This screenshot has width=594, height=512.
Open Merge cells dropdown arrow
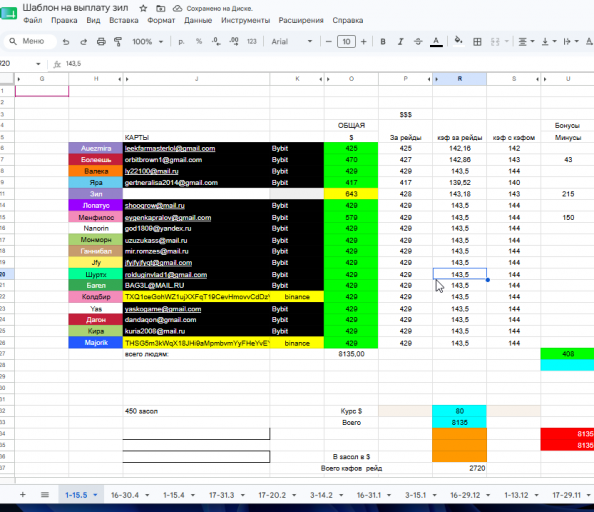point(506,42)
